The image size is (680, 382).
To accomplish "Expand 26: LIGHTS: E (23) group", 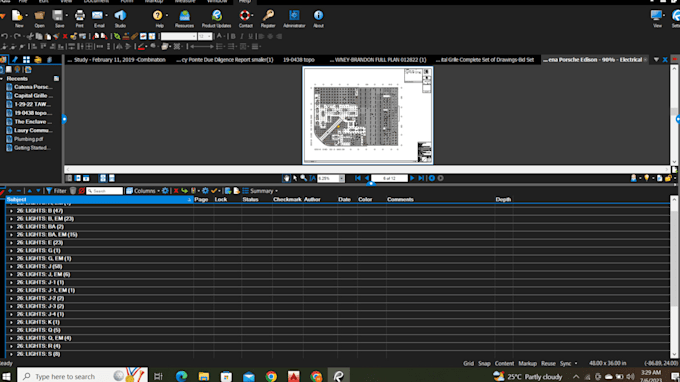I will [x=12, y=243].
